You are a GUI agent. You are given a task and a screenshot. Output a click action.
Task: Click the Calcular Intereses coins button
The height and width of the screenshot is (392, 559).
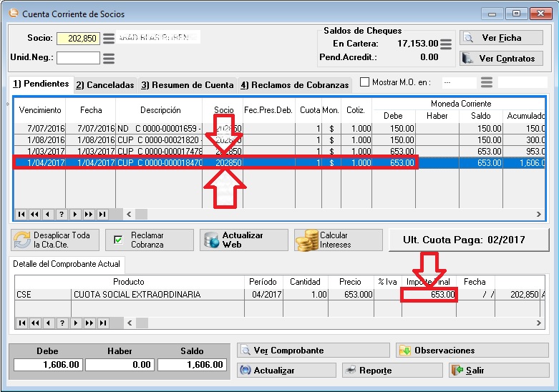click(338, 240)
